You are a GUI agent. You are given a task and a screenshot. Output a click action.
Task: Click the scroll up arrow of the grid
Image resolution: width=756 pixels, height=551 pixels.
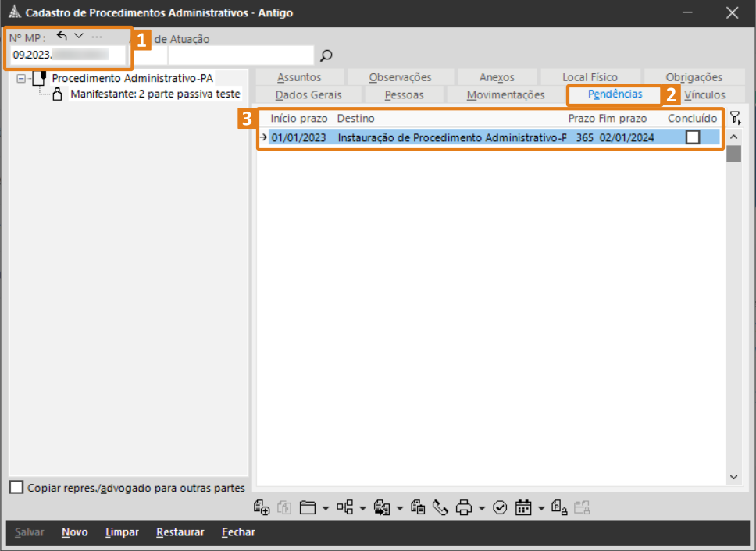click(x=734, y=137)
